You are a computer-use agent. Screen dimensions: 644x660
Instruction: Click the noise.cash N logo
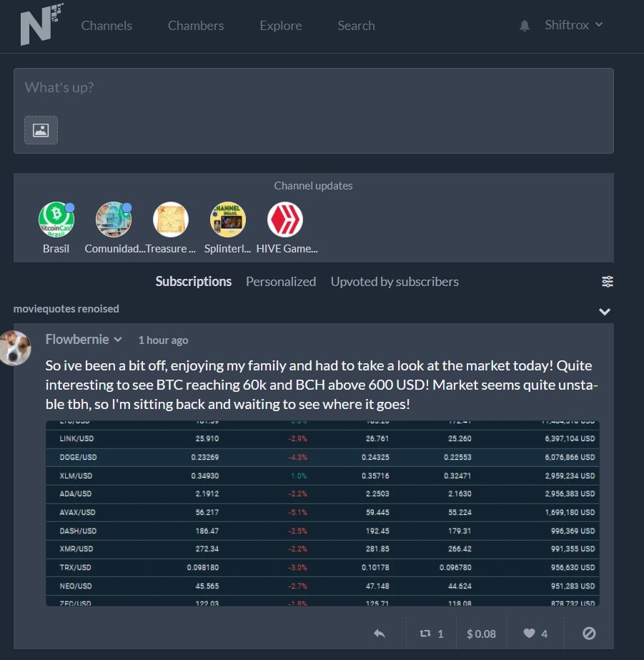click(x=41, y=24)
